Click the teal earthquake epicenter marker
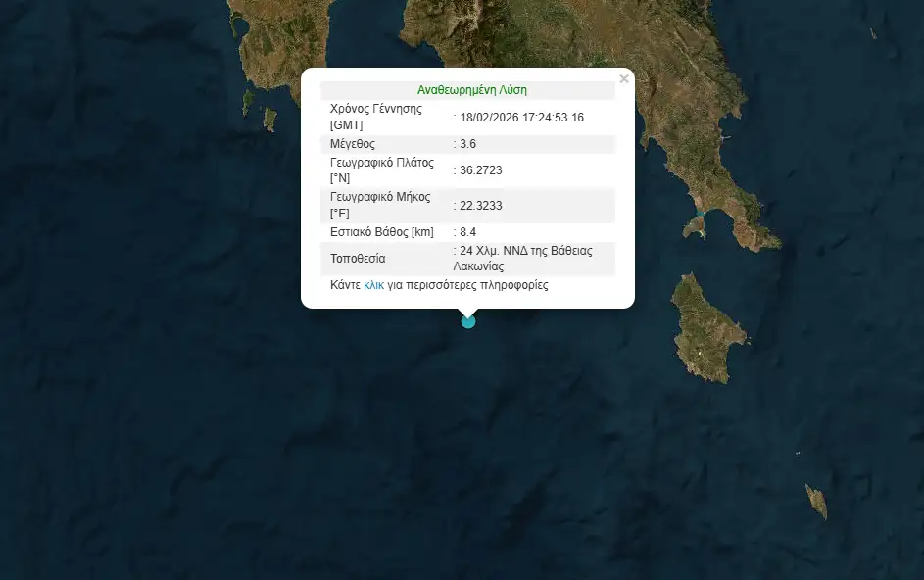This screenshot has height=580, width=924. coord(468,321)
